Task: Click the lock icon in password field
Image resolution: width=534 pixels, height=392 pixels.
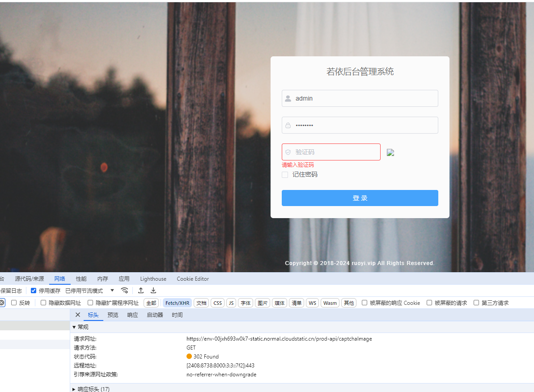Action: click(x=288, y=125)
